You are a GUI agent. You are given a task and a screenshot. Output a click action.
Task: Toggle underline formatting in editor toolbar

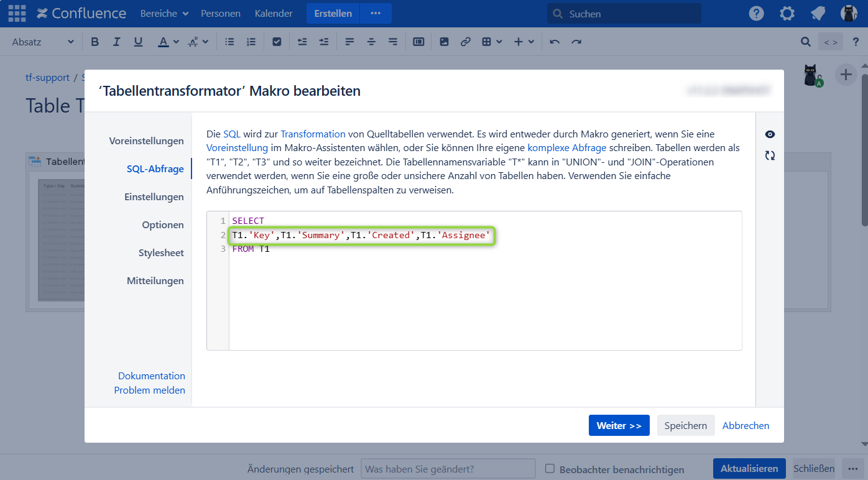click(138, 42)
